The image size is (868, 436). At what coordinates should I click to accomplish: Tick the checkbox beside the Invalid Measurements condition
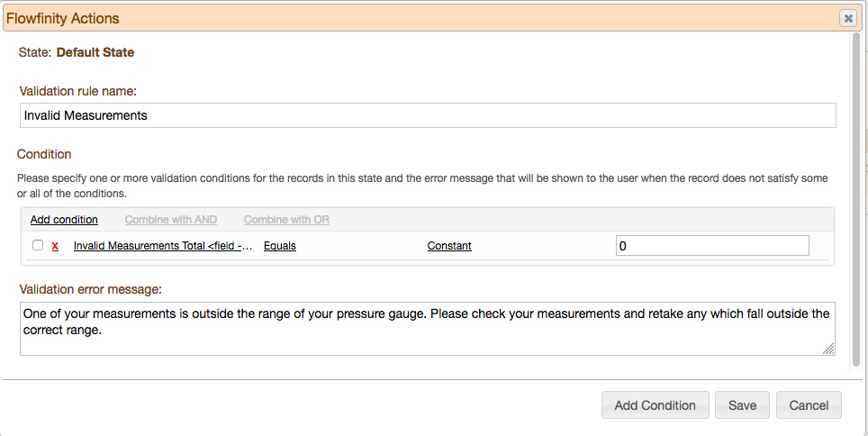[x=38, y=246]
